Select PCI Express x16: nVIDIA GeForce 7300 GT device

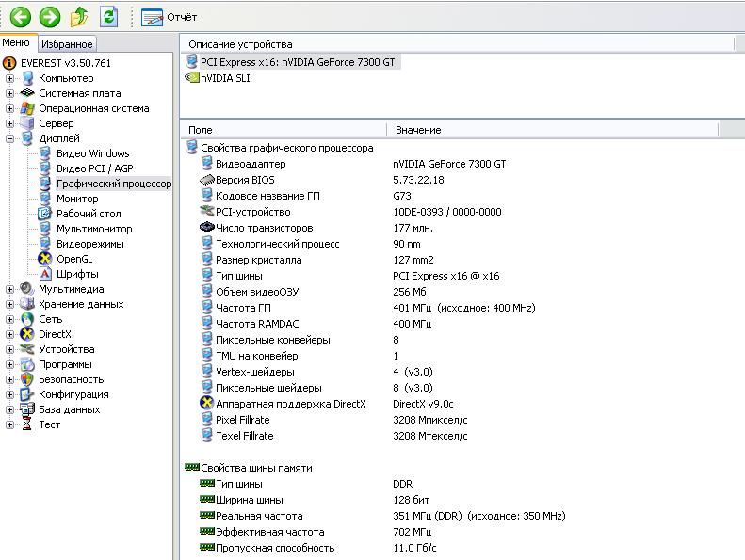pyautogui.click(x=292, y=62)
